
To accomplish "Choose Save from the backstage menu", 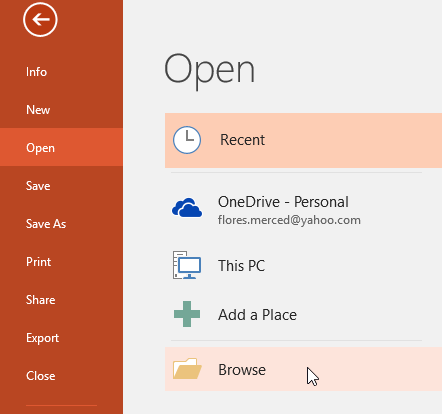I will [x=38, y=186].
